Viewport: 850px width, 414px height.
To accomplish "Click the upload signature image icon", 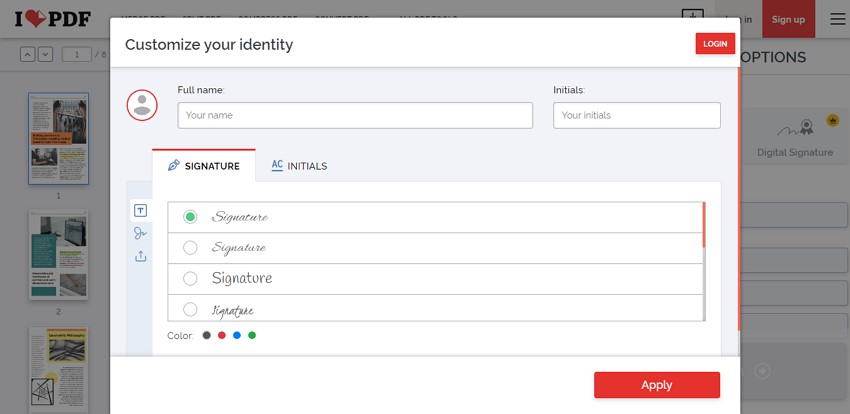I will coord(141,256).
